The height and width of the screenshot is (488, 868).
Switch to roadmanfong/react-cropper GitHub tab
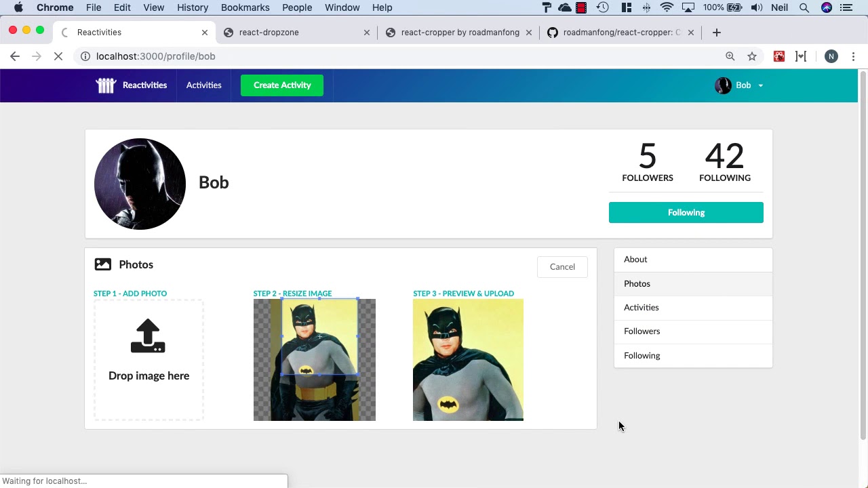[x=620, y=32]
